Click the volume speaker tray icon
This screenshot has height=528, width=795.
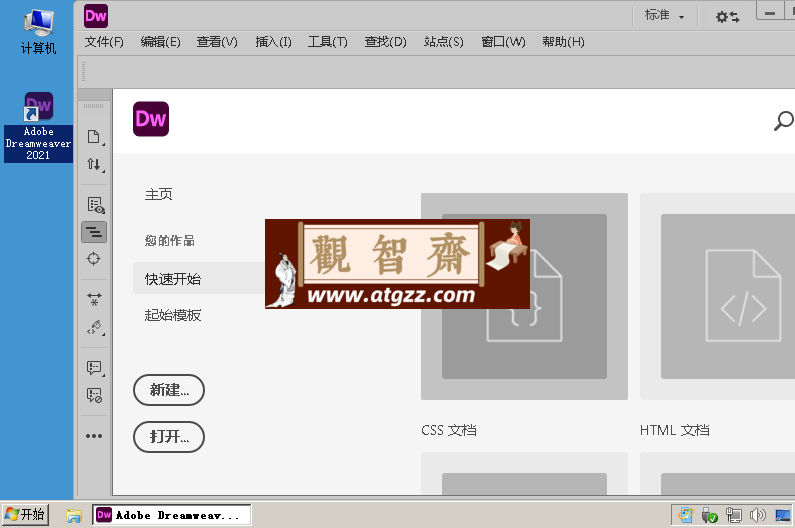click(x=757, y=515)
